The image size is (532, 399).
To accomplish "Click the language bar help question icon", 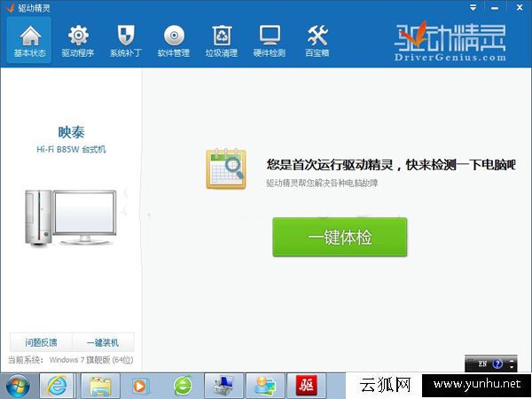I will pos(497,364).
